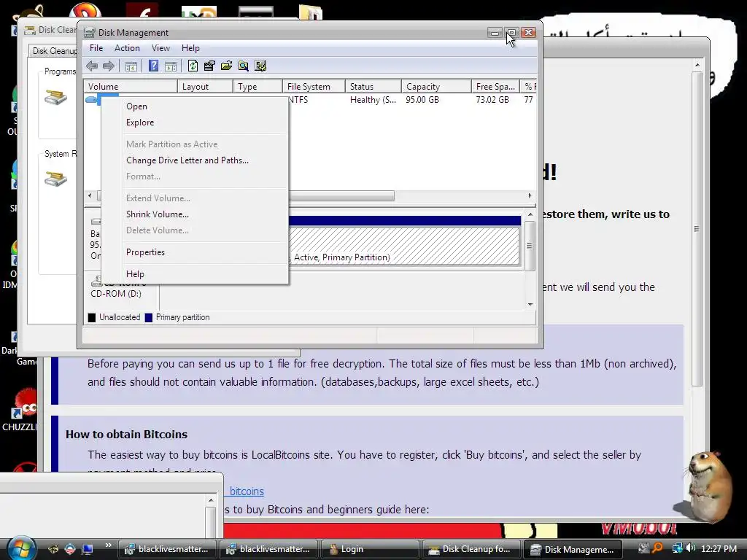
Task: Sort by Capacity column header
Action: coord(436,86)
